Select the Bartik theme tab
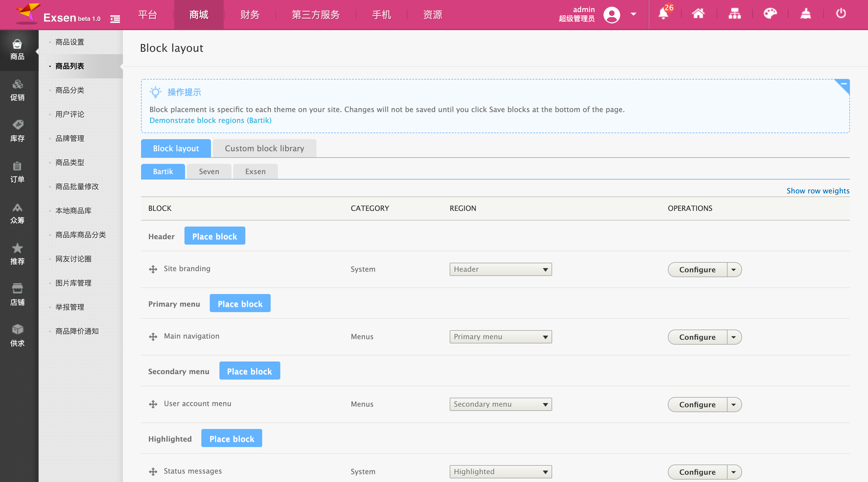 point(163,171)
